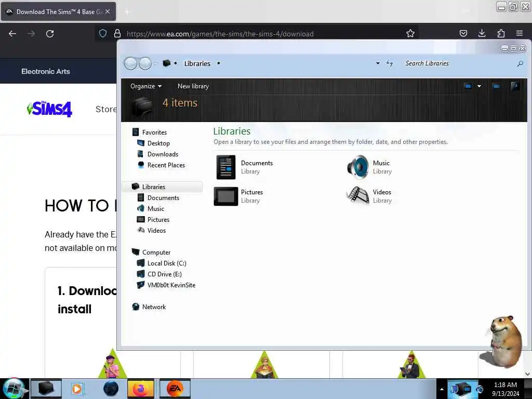
Task: Open the tracking protection shield icon
Action: (x=103, y=33)
